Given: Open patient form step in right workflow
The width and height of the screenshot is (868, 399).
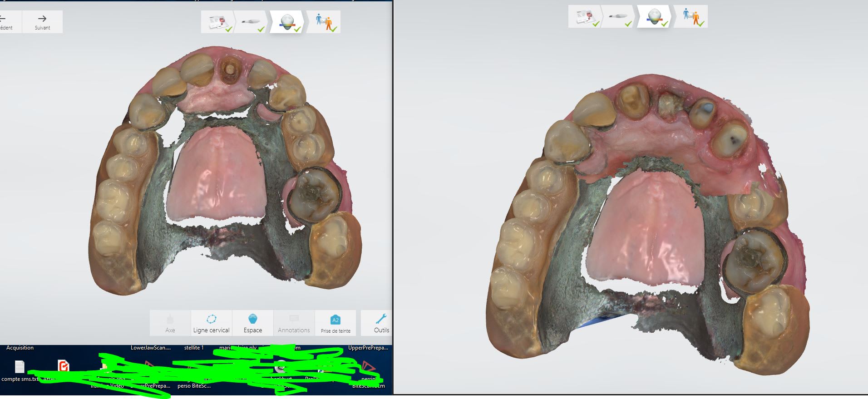Looking at the screenshot, I should (x=585, y=17).
